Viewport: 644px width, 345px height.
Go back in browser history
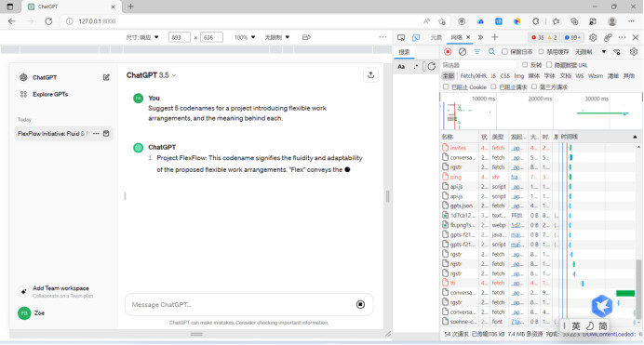11,21
